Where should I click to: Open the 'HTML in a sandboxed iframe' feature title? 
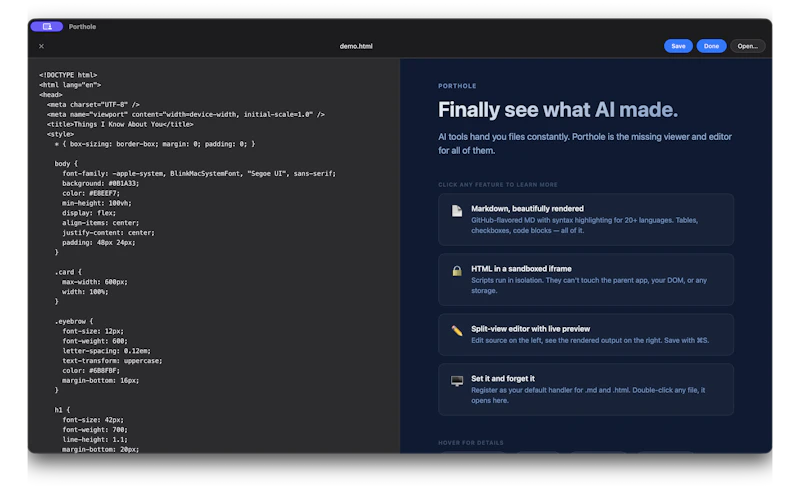pos(521,269)
